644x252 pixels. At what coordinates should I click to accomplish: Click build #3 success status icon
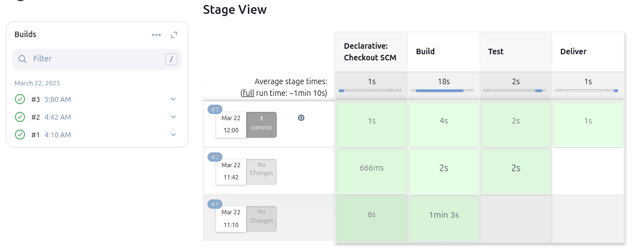coord(20,99)
